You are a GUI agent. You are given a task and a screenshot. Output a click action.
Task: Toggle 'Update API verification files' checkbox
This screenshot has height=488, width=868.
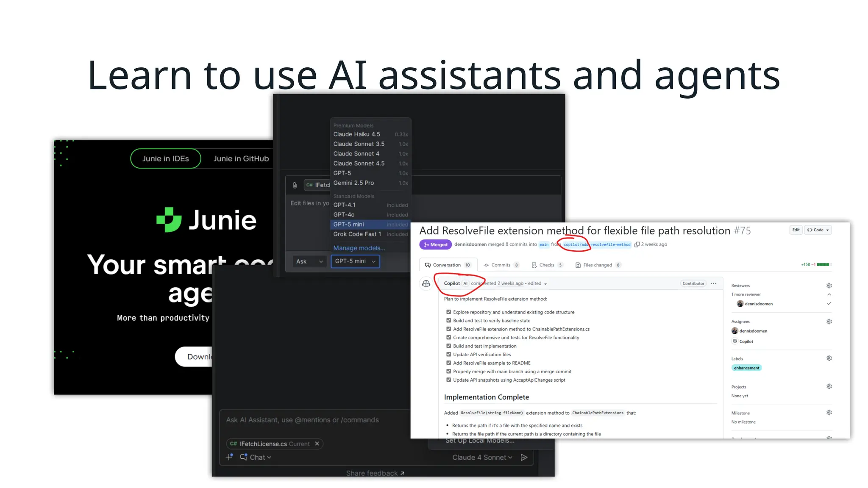[x=448, y=354]
